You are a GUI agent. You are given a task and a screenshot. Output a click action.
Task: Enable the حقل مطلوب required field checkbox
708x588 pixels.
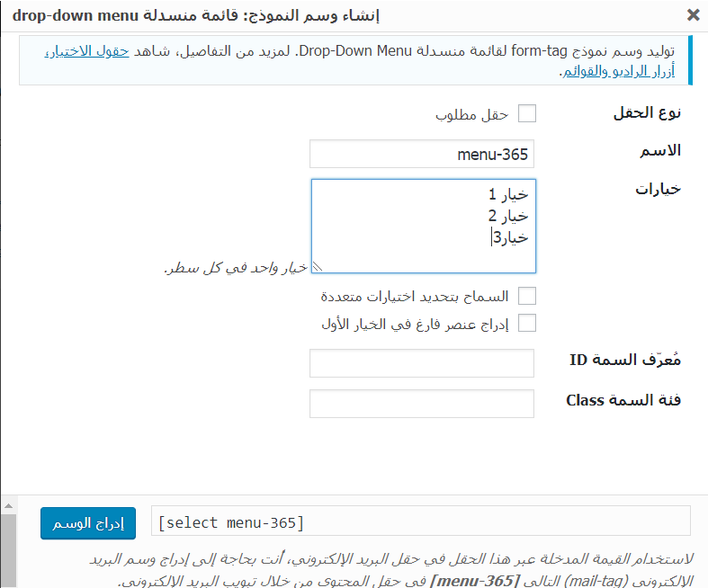527,113
